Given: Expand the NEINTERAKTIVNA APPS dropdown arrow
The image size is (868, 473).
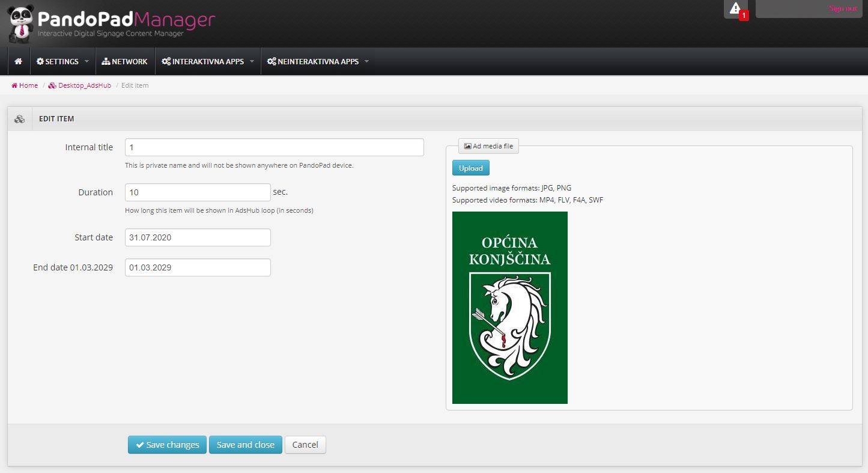Looking at the screenshot, I should point(366,61).
